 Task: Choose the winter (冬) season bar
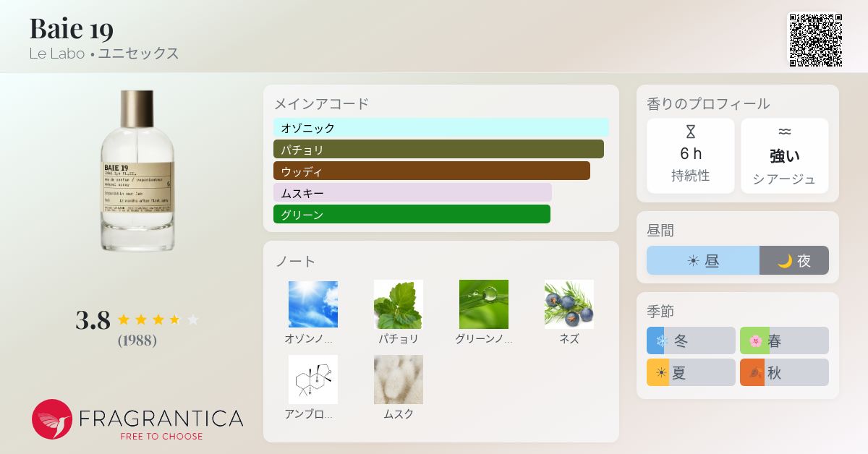pyautogui.click(x=691, y=340)
